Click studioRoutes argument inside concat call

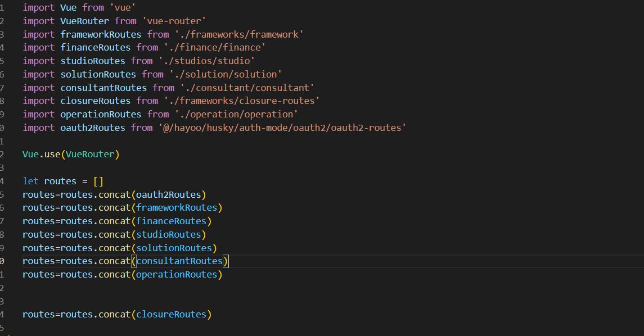[168, 235]
